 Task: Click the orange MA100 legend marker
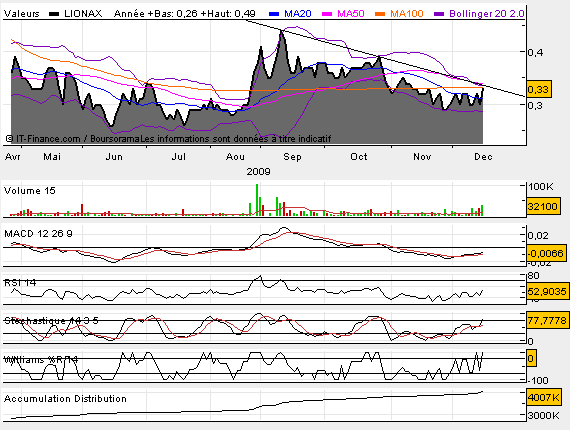click(380, 14)
